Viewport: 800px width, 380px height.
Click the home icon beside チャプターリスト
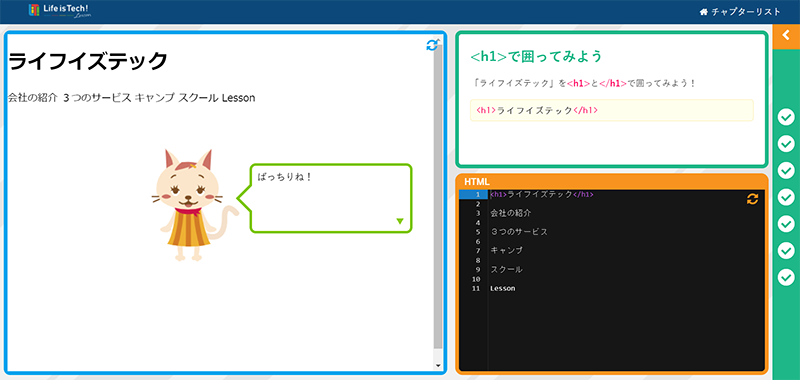(704, 12)
